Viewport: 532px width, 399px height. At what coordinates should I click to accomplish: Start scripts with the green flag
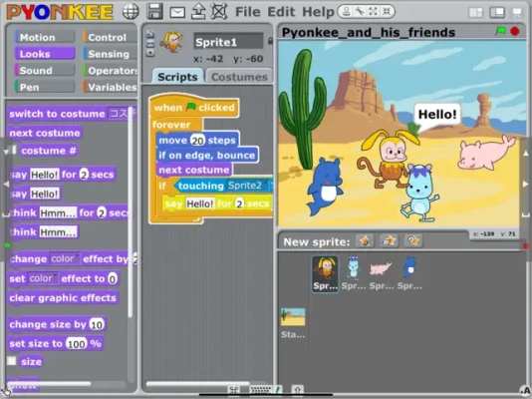[x=500, y=31]
